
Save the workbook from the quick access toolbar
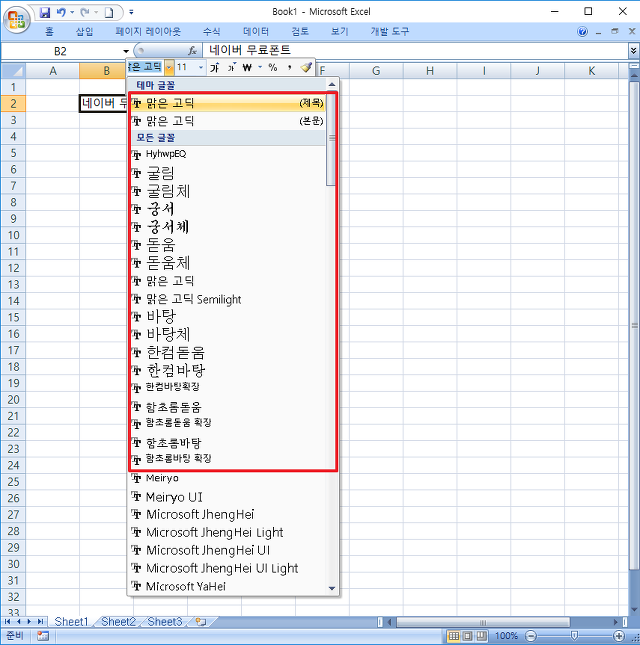(x=44, y=12)
